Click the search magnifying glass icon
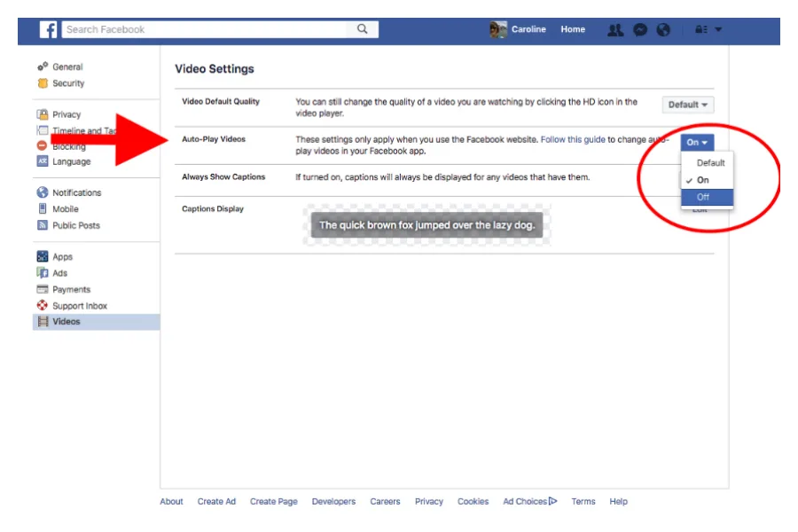This screenshot has height=532, width=798. [x=363, y=28]
